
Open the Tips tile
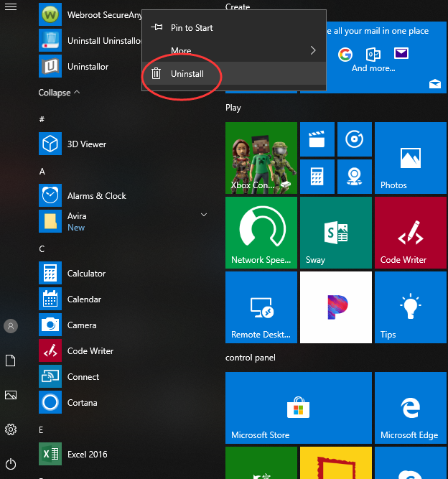(411, 307)
